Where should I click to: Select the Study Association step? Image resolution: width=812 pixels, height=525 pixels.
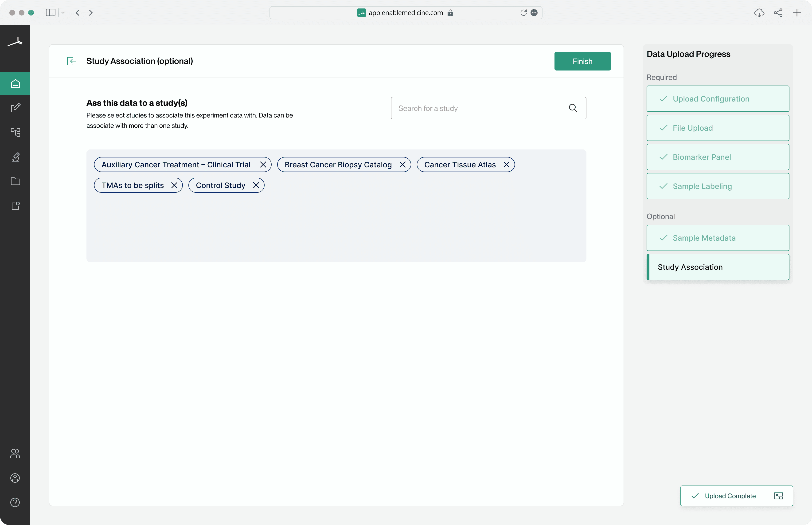point(718,267)
